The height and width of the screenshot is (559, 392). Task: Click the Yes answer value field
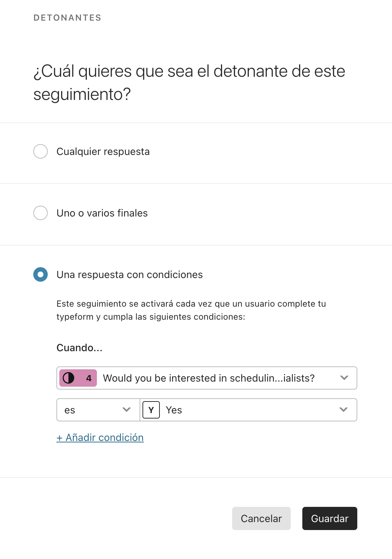[248, 410]
